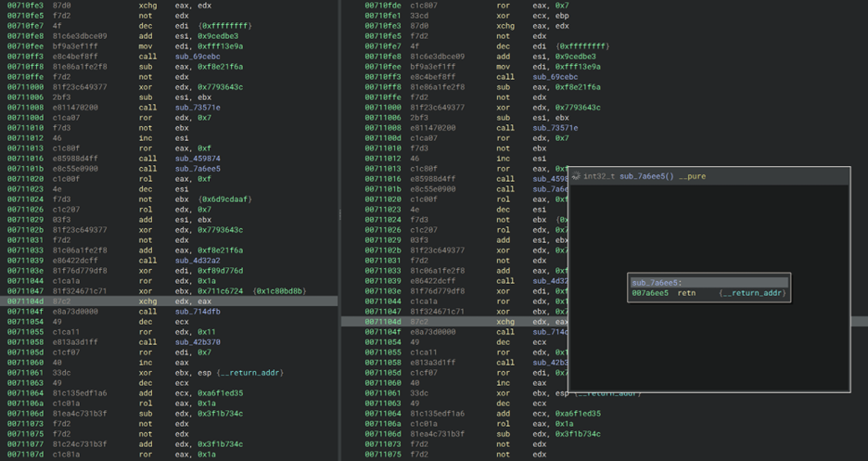Image resolution: width=868 pixels, height=461 pixels.
Task: Click the retn instruction in the preview popup
Action: point(687,293)
